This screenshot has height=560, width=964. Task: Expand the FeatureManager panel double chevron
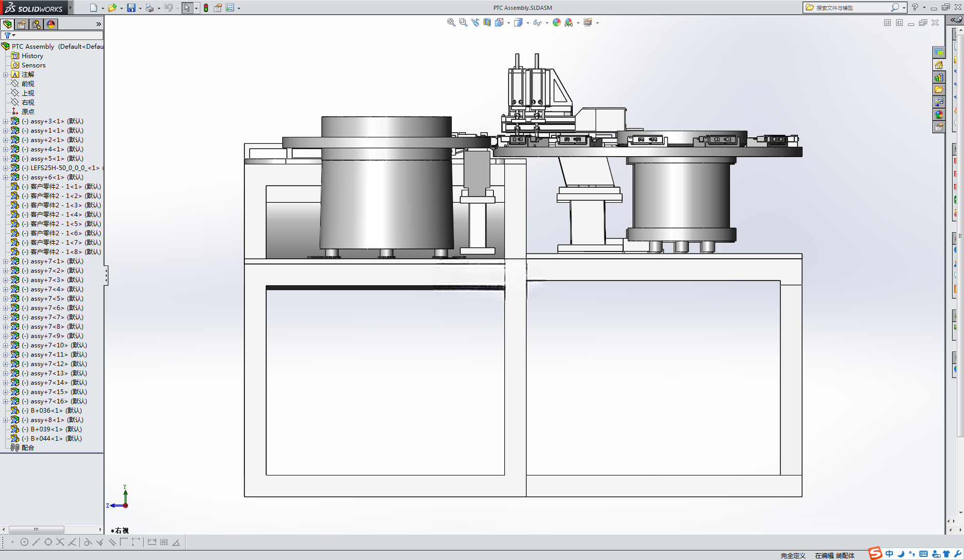[x=99, y=24]
